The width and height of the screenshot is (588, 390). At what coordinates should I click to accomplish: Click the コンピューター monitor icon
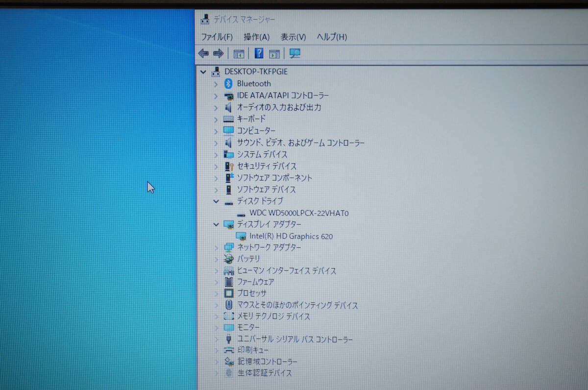tap(228, 131)
